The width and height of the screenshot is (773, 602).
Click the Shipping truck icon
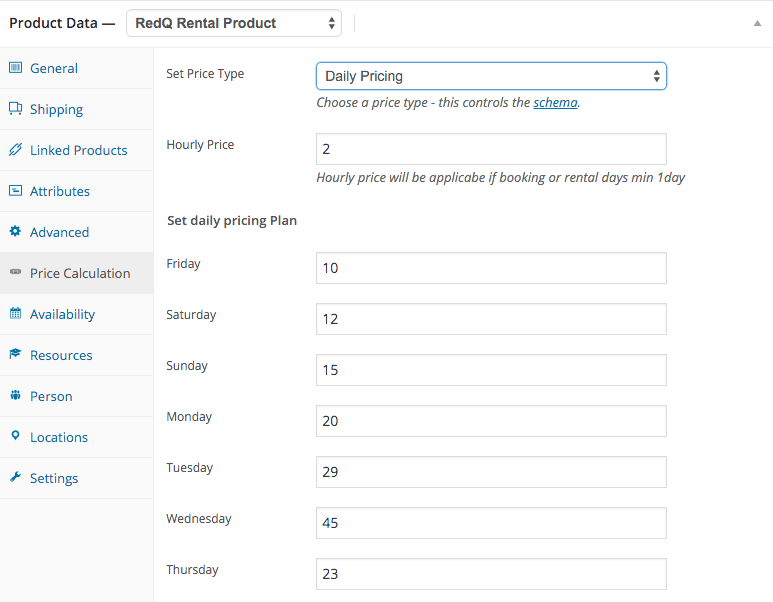pos(15,108)
